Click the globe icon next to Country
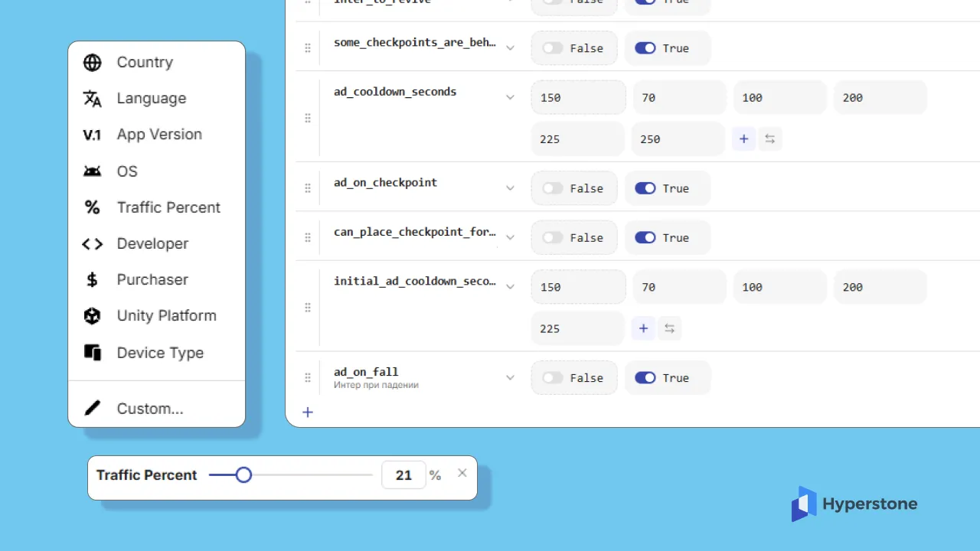 (x=92, y=63)
